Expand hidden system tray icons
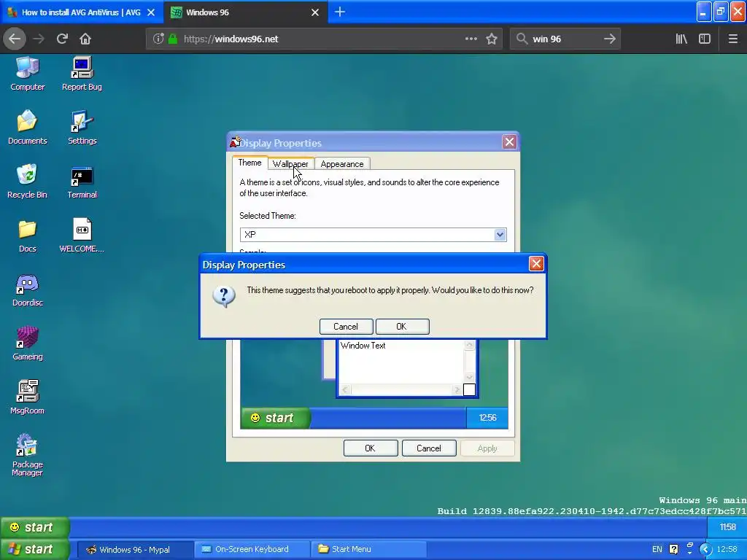 (x=705, y=549)
